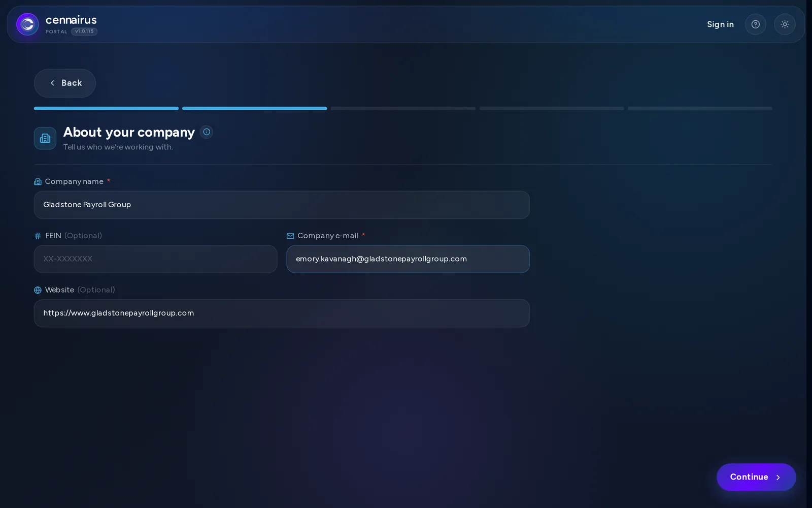Click the third progress step segment
This screenshot has height=508, width=812.
click(403, 108)
